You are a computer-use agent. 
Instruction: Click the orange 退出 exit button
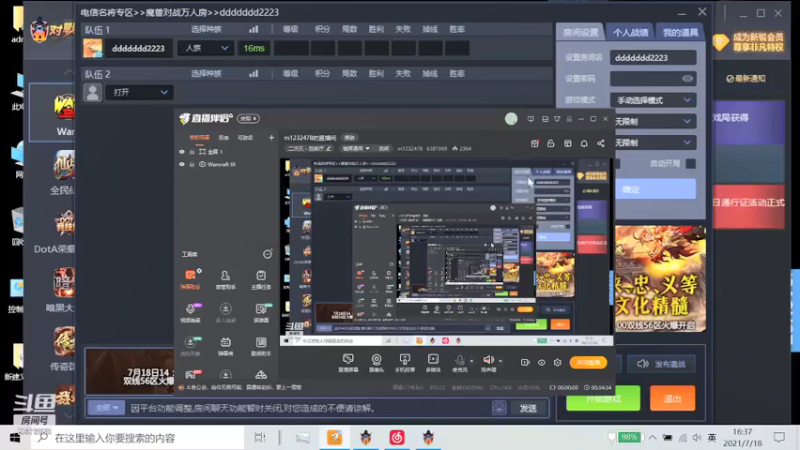point(672,398)
